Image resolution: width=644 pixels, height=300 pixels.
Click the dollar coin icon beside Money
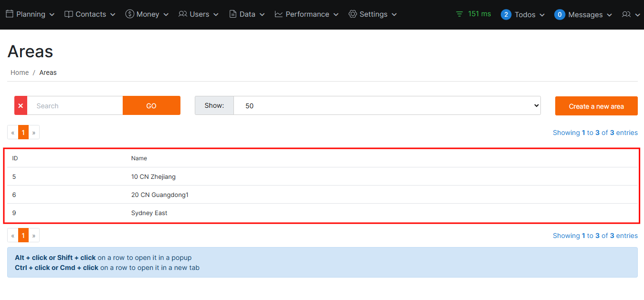[129, 14]
